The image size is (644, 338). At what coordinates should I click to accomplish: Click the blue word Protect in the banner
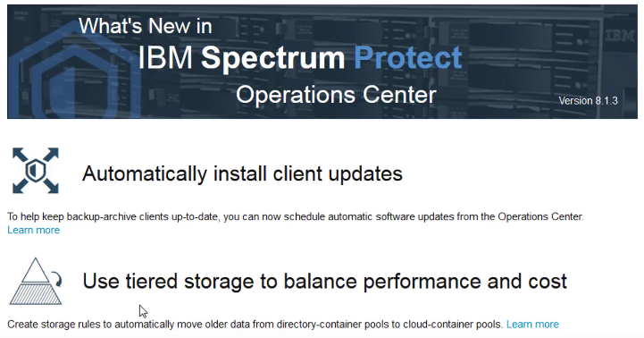point(408,57)
